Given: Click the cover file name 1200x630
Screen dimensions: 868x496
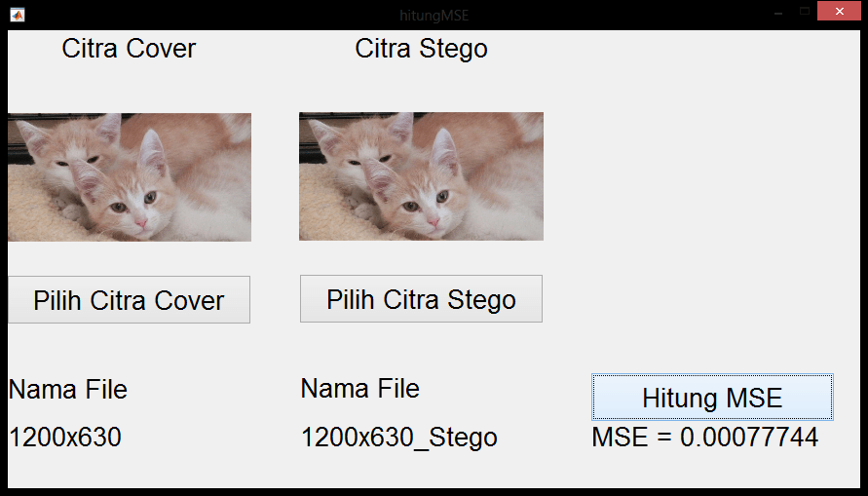Looking at the screenshot, I should 65,438.
